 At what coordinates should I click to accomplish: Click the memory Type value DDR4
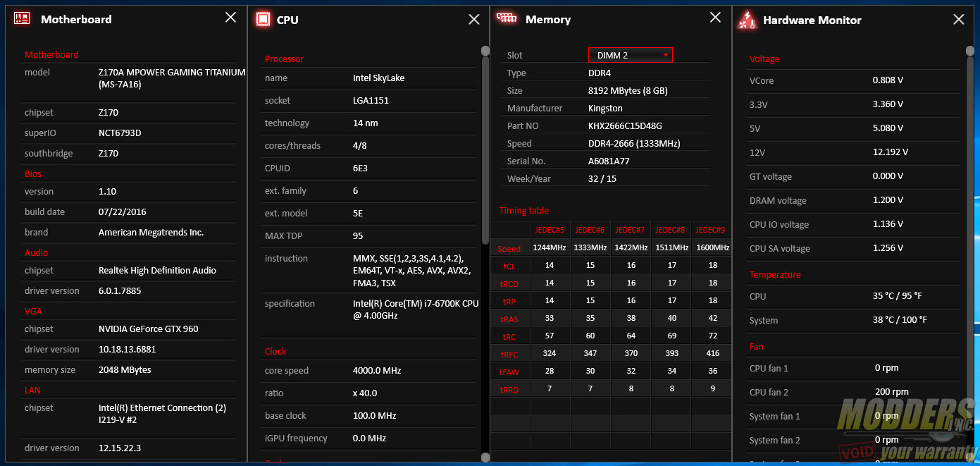600,73
